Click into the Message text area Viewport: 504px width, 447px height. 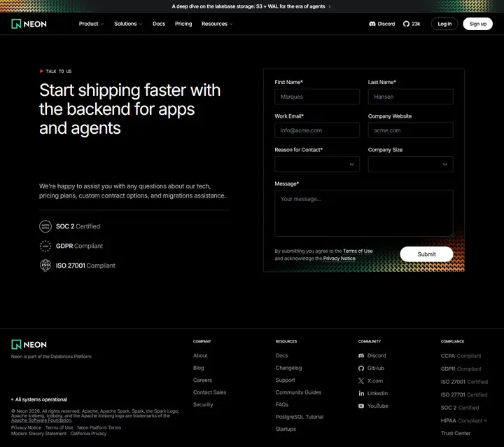point(364,214)
